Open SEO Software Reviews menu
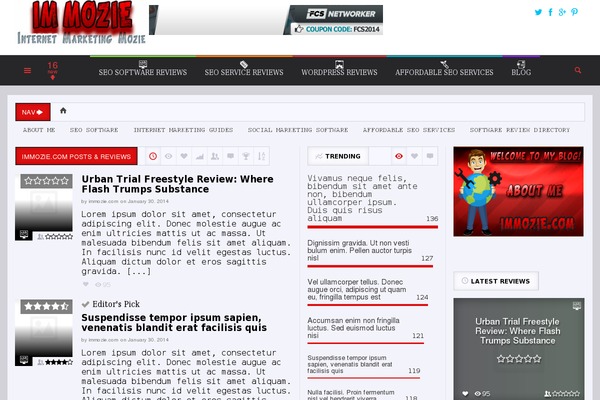The image size is (600, 400). point(143,69)
